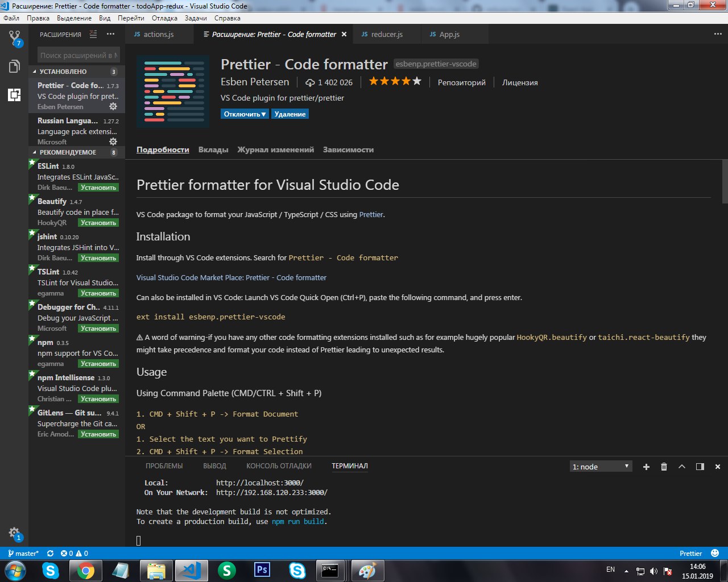Switch to Output (Вывод) panel tab
The width and height of the screenshot is (728, 582).
click(x=214, y=466)
